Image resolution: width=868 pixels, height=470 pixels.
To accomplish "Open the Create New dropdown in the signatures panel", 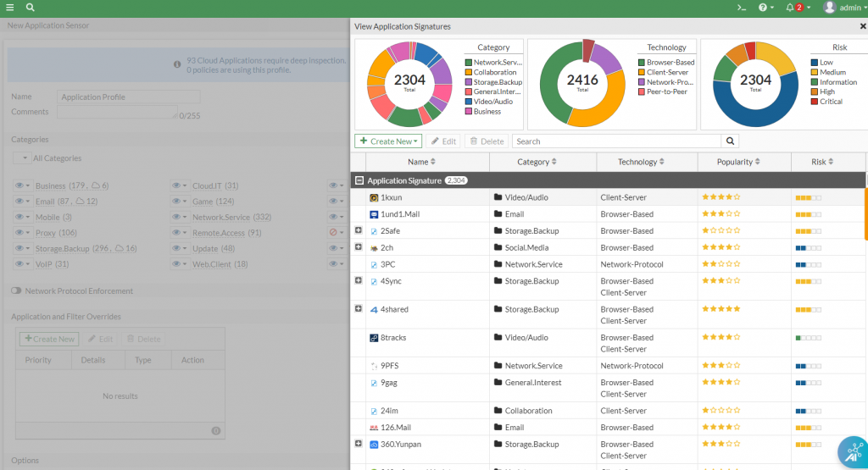I will pos(387,141).
